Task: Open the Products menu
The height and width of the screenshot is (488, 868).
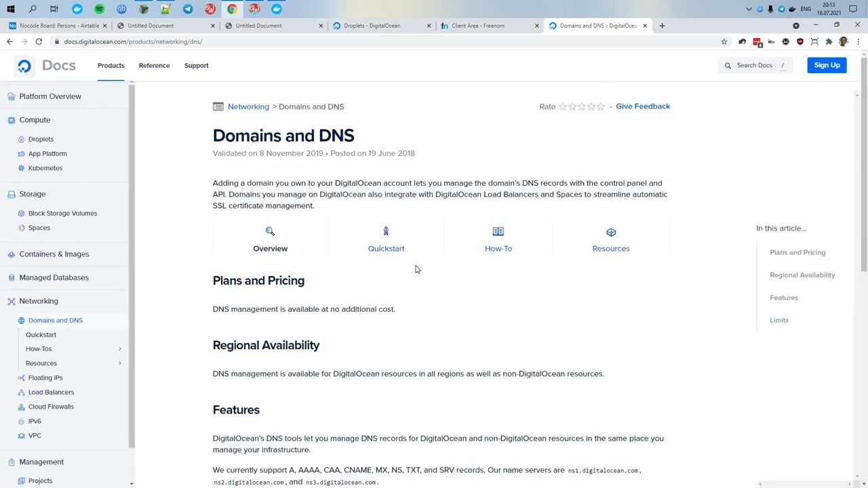Action: pyautogui.click(x=111, y=66)
